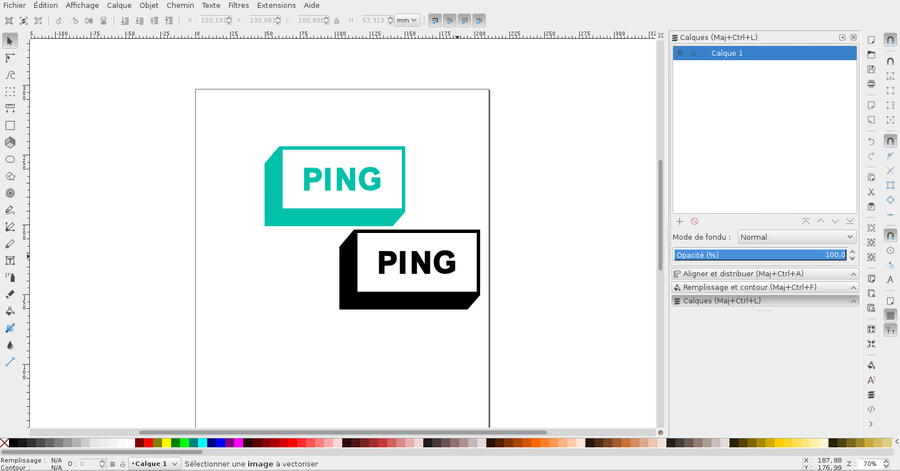900x471 pixels.
Task: Select the Rectangle tool in the toolbox
Action: [x=10, y=125]
